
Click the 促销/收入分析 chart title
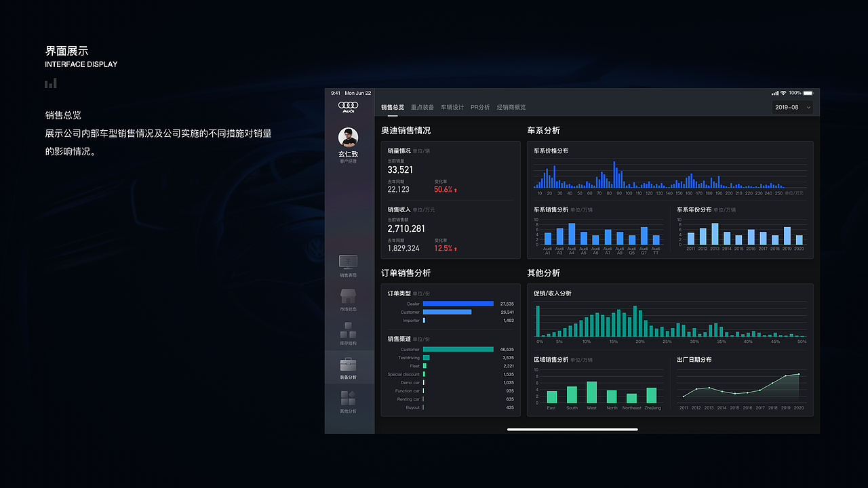553,293
